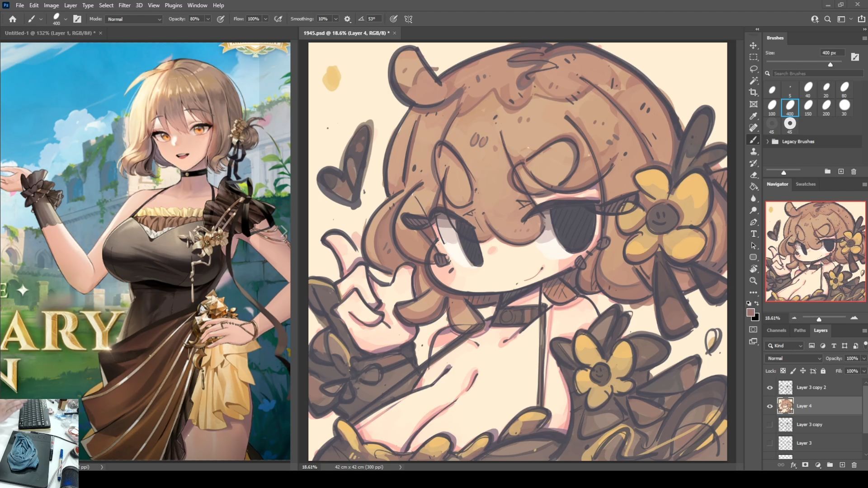Screen dimensions: 868x488
Task: Toggle pressure for opacity button
Action: click(x=221, y=19)
